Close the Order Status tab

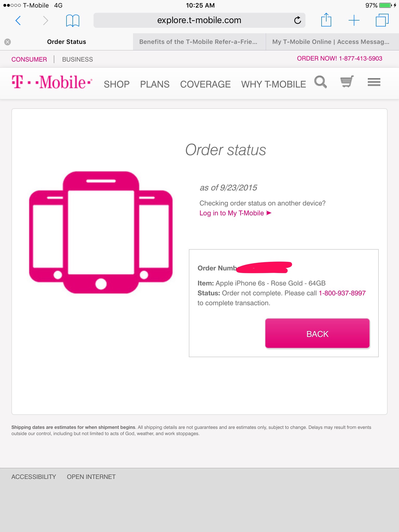click(x=8, y=42)
